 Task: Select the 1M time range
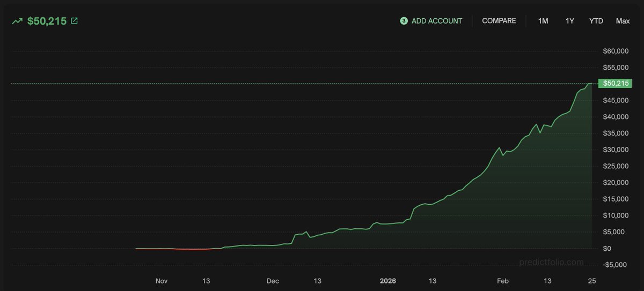pos(544,21)
